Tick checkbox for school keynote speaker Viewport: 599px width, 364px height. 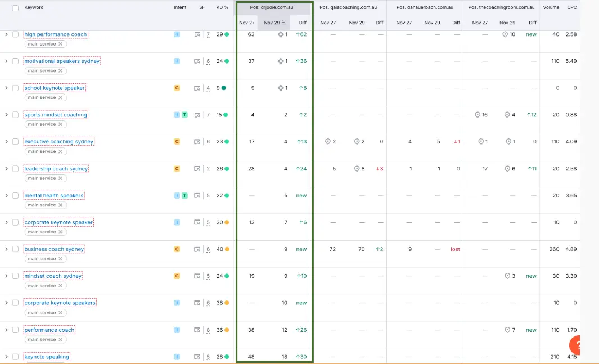click(x=15, y=88)
